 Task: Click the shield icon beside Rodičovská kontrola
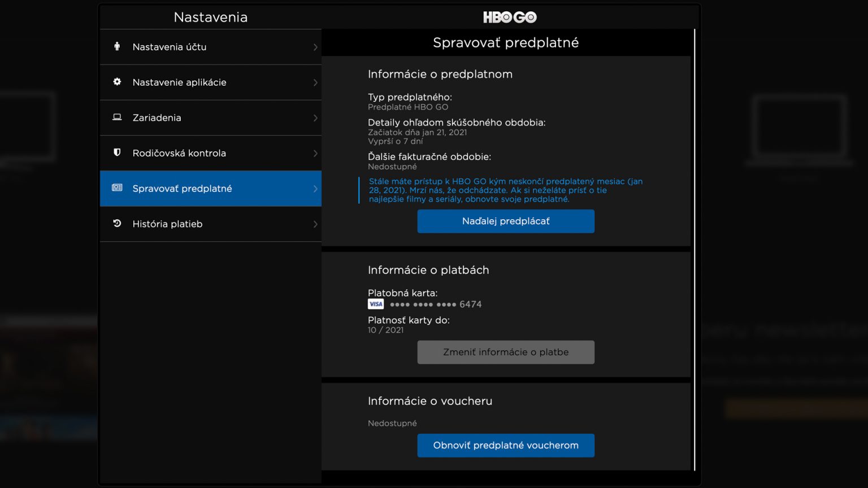pyautogui.click(x=117, y=152)
